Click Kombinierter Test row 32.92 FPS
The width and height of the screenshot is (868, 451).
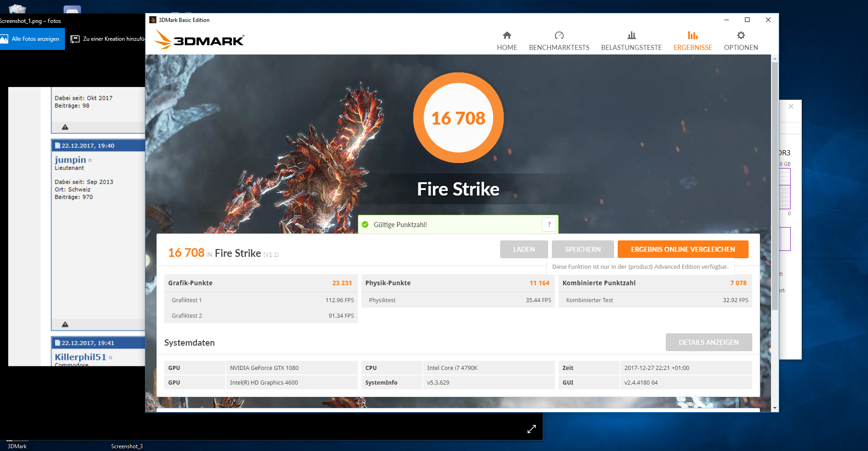(655, 300)
